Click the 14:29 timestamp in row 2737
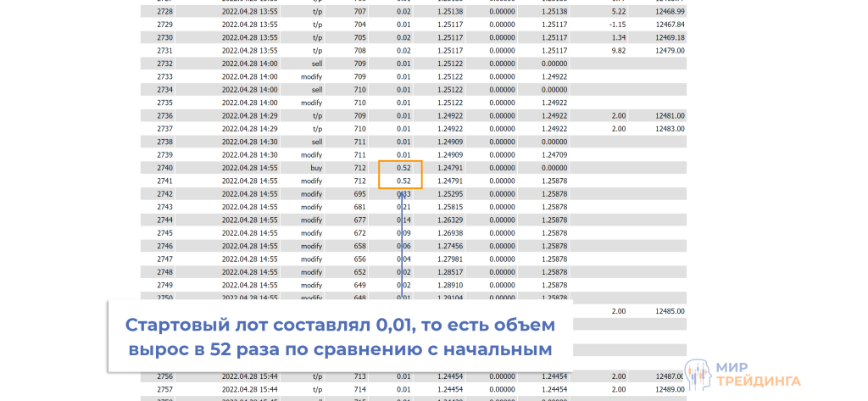Viewport: 868px width, 401px height. 249,129
